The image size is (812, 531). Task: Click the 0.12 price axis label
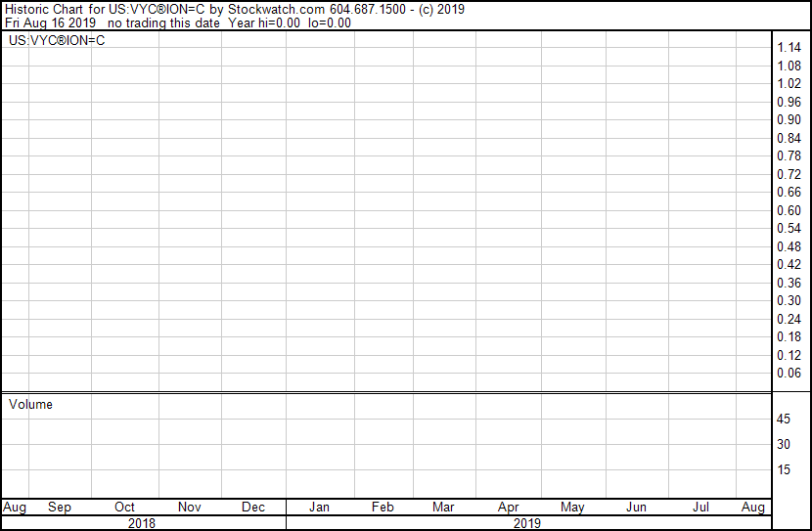(789, 356)
